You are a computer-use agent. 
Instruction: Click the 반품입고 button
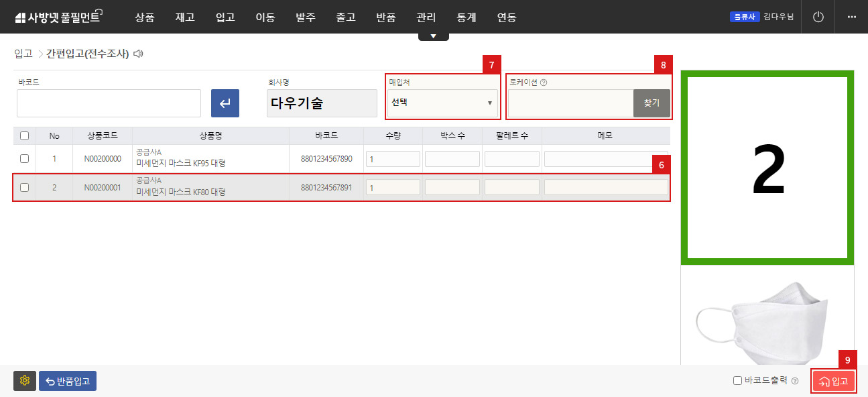(x=67, y=380)
